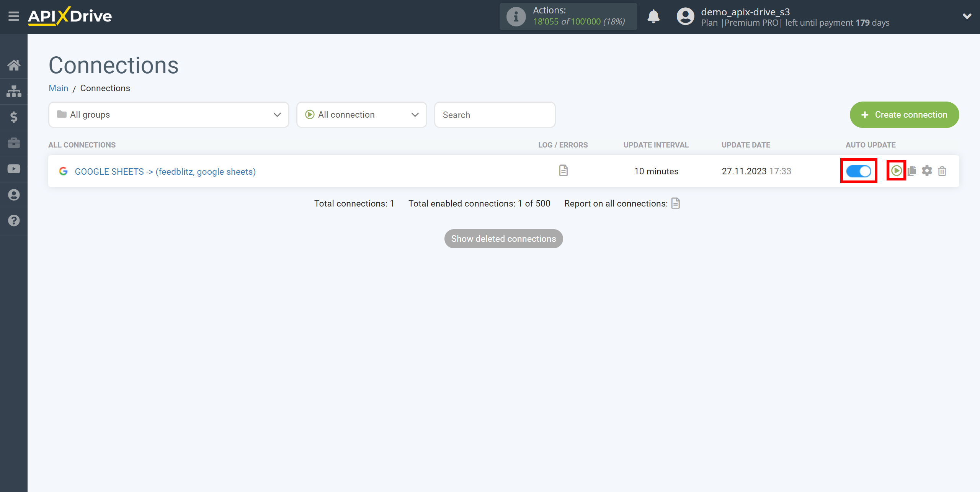
Task: Click the report icon next to all connections label
Action: pos(676,203)
